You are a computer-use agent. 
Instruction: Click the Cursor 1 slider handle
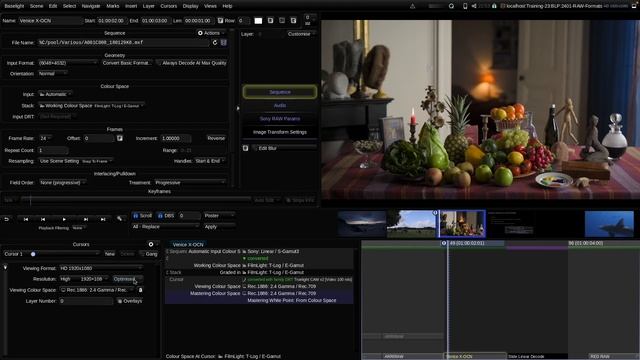coord(33,254)
